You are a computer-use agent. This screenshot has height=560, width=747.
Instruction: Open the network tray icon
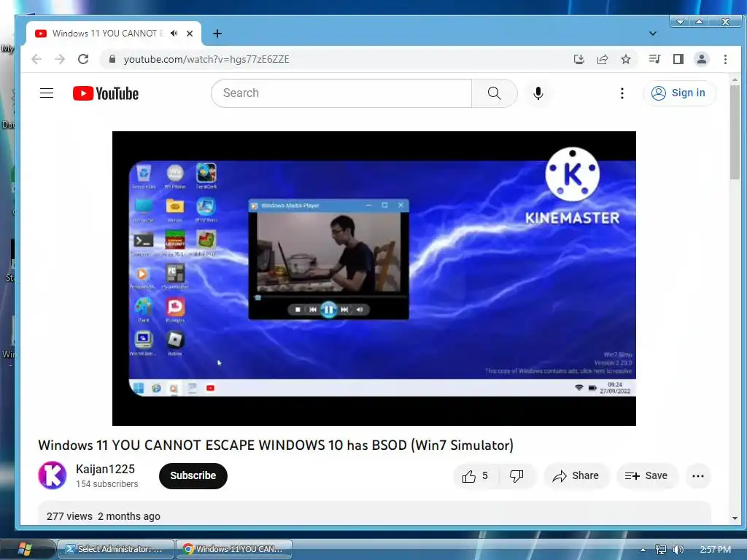pos(660,550)
